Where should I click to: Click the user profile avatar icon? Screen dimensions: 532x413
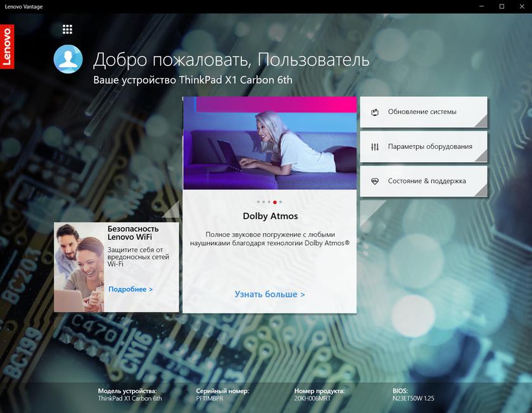click(x=68, y=60)
